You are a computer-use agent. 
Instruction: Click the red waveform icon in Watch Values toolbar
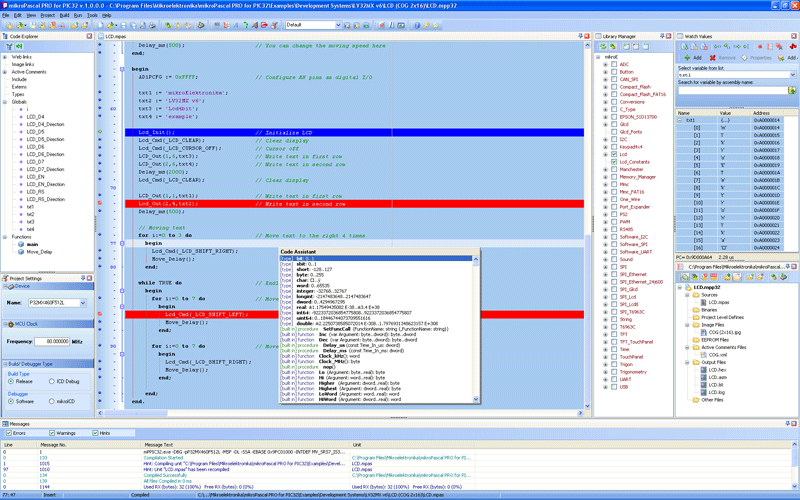point(793,46)
